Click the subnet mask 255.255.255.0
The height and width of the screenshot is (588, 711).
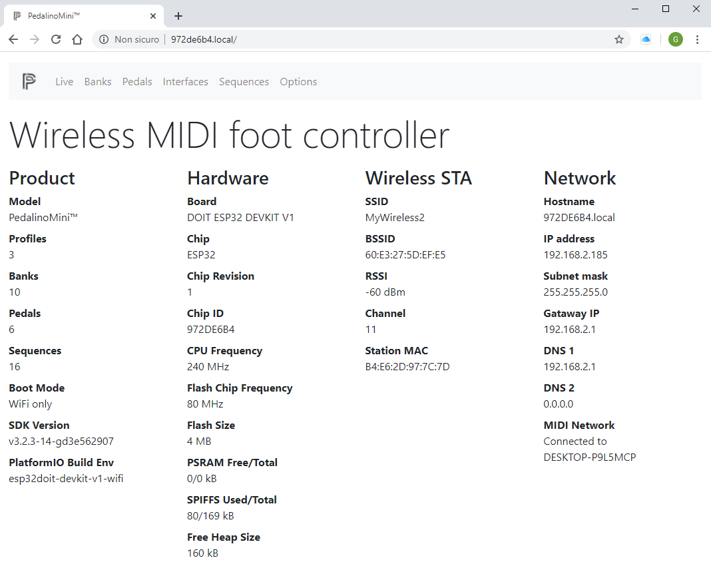click(575, 292)
